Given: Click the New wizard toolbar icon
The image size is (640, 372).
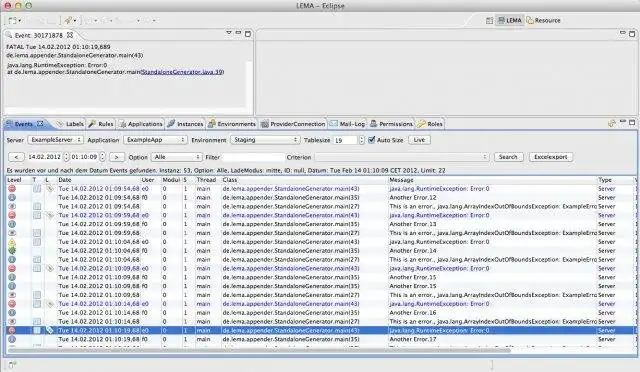Looking at the screenshot, I should [x=12, y=20].
